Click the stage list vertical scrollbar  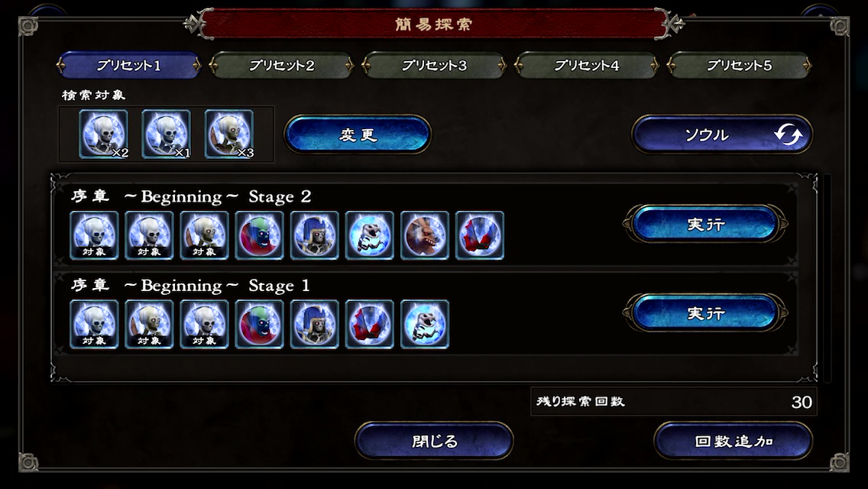[827, 278]
